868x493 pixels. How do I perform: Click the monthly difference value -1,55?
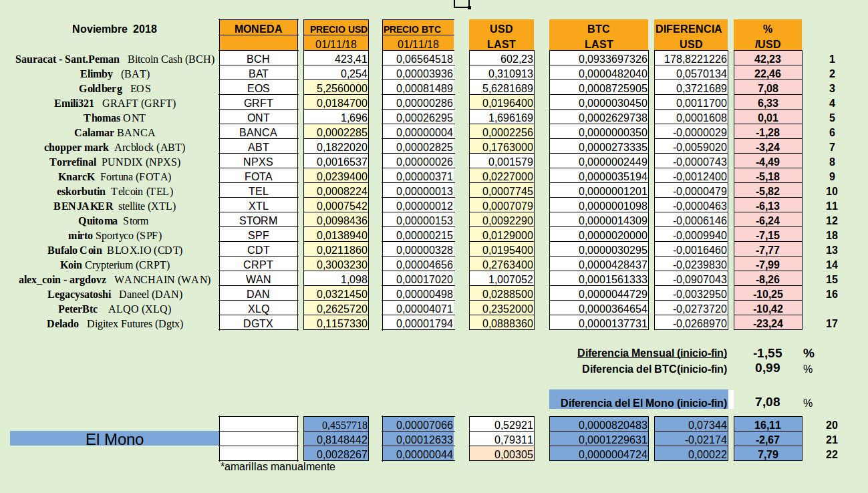[x=766, y=353]
